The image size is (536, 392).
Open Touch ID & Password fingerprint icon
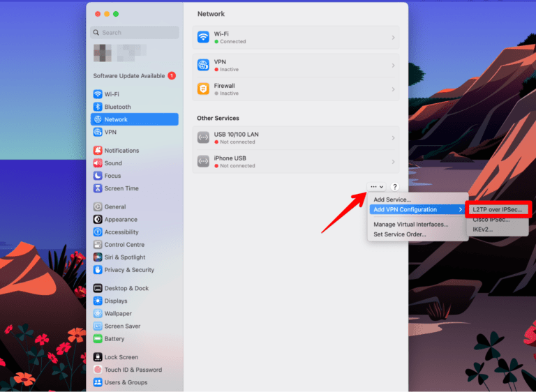(x=98, y=370)
